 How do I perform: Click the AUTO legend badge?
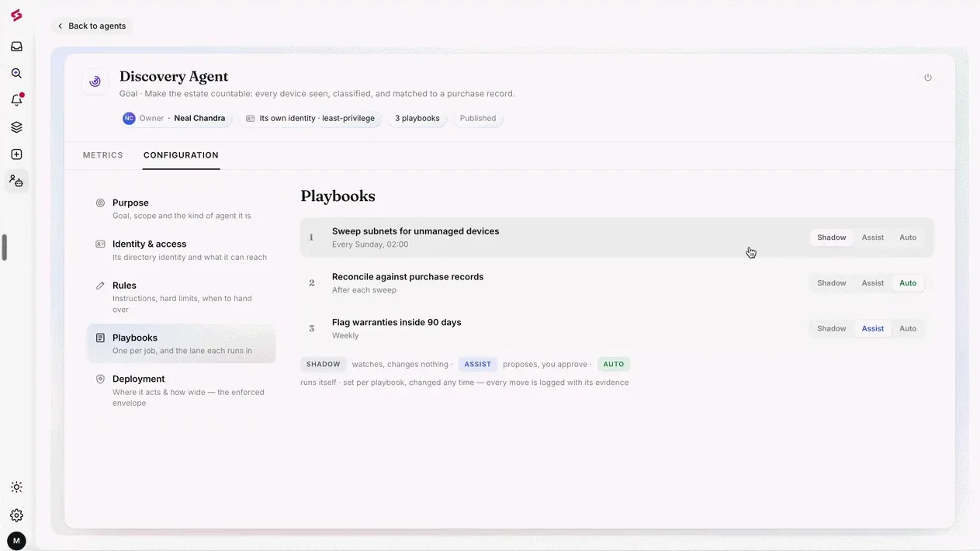pos(614,364)
